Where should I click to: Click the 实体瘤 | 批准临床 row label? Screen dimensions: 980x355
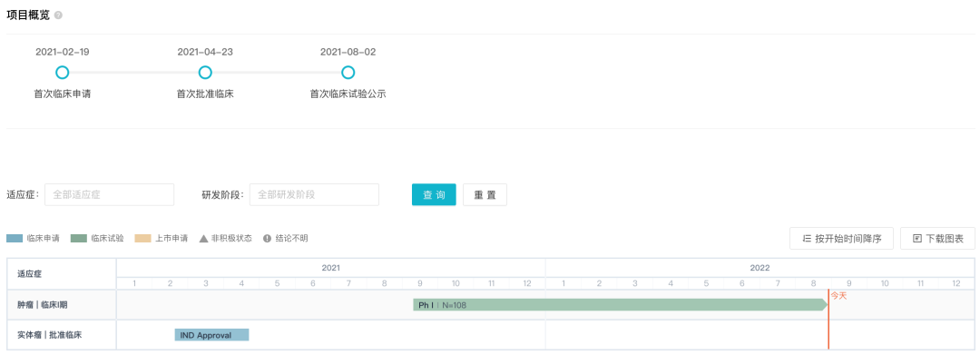click(49, 335)
